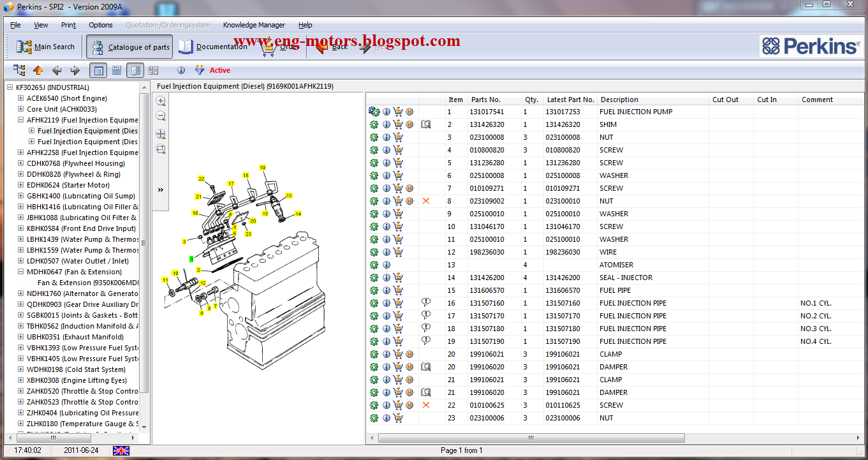Open the File menu

[15, 25]
